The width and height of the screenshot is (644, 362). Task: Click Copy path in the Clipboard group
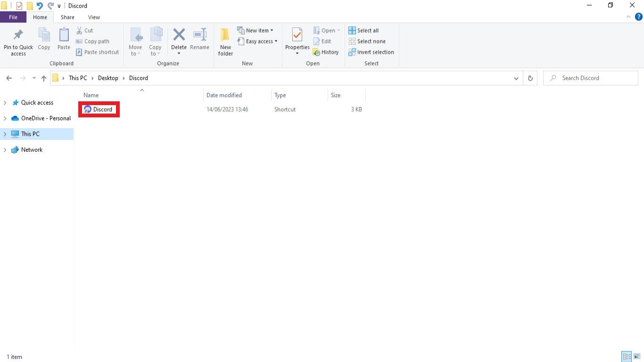point(93,41)
